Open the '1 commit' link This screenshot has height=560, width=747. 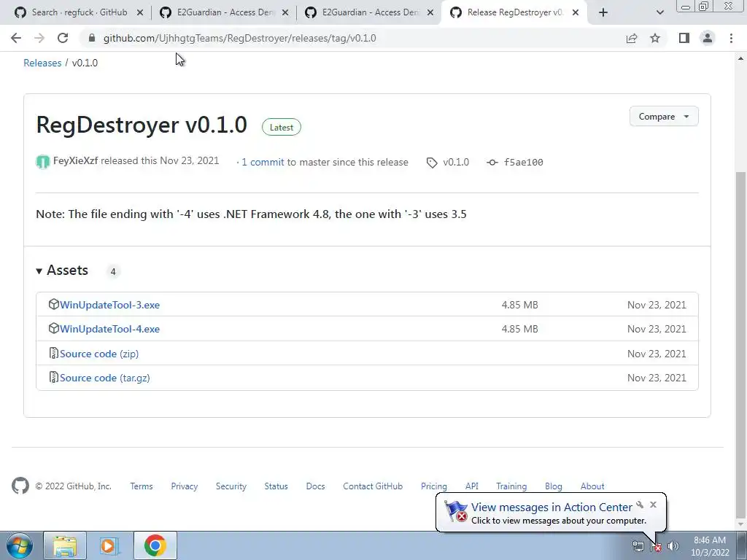pyautogui.click(x=263, y=162)
